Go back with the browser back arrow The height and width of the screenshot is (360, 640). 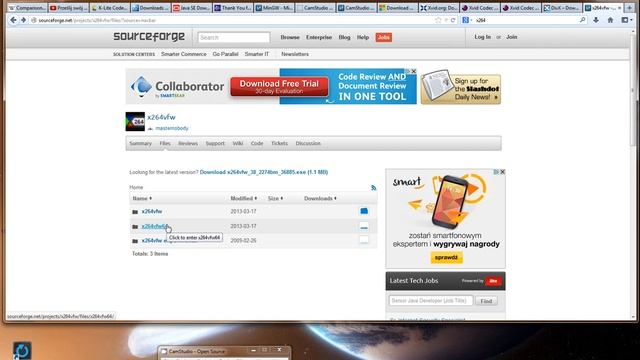pyautogui.click(x=13, y=20)
